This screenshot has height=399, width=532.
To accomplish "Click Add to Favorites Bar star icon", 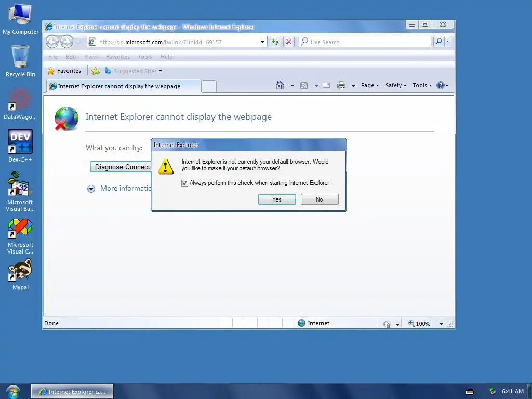I will click(x=96, y=71).
